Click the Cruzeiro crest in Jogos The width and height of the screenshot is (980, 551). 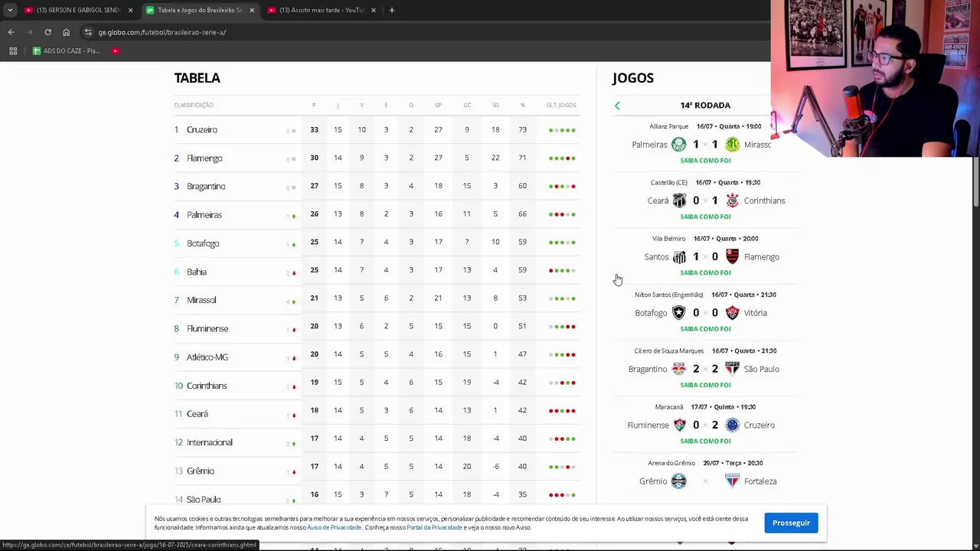click(732, 425)
